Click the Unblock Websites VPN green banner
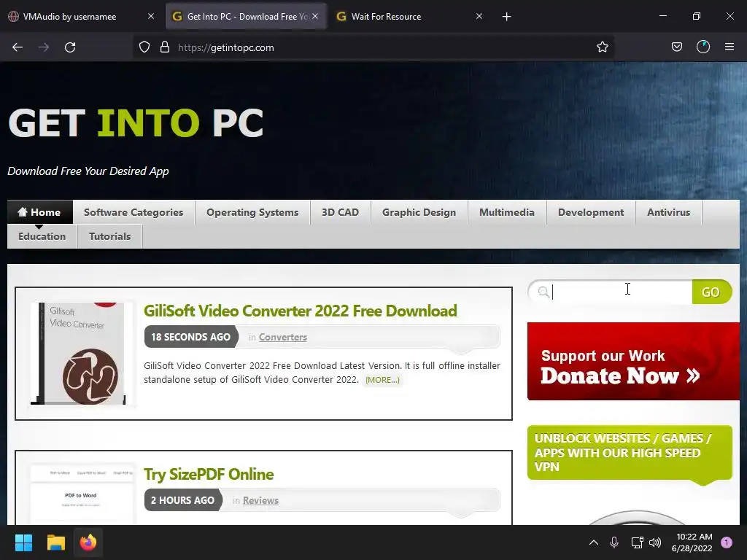 click(630, 453)
